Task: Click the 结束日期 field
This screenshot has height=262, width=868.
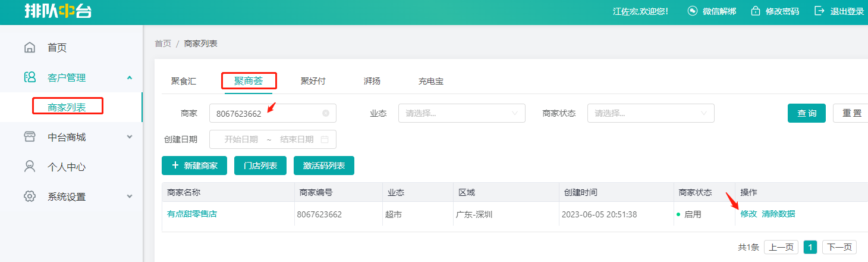Action: pos(297,139)
